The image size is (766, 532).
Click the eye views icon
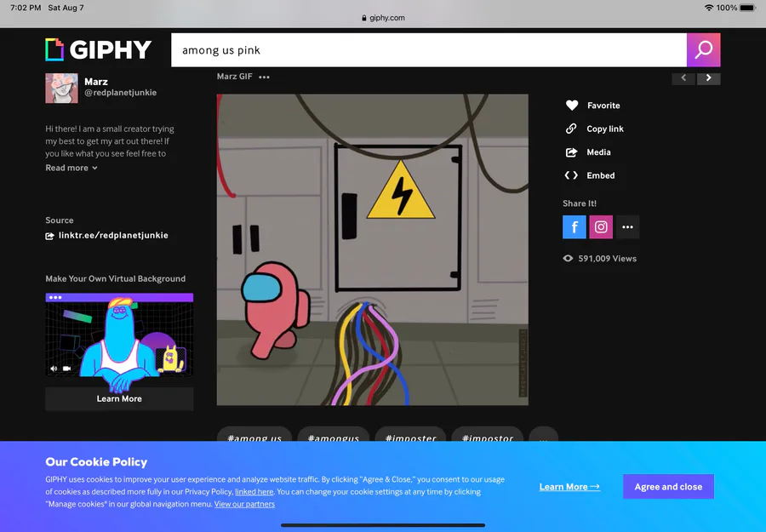(x=568, y=259)
